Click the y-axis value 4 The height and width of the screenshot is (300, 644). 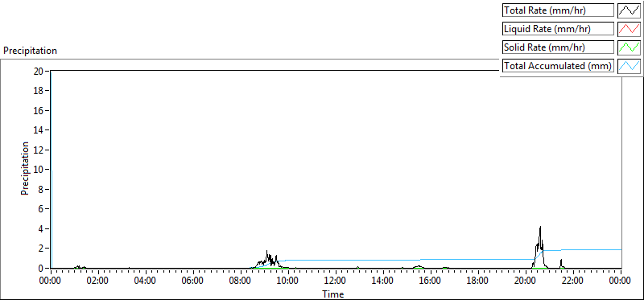pos(42,228)
